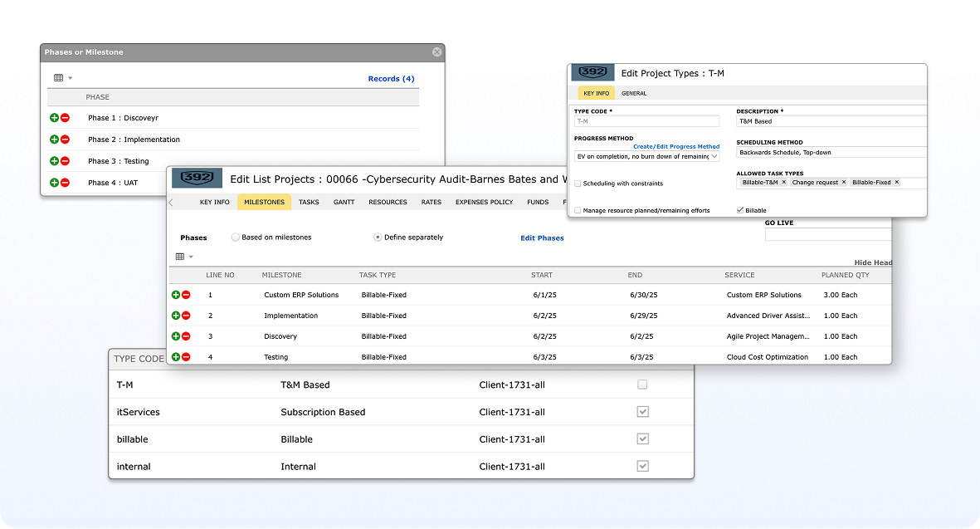The width and height of the screenshot is (980, 529).
Task: Open grid view icon in Phases or Milestone
Action: point(58,78)
